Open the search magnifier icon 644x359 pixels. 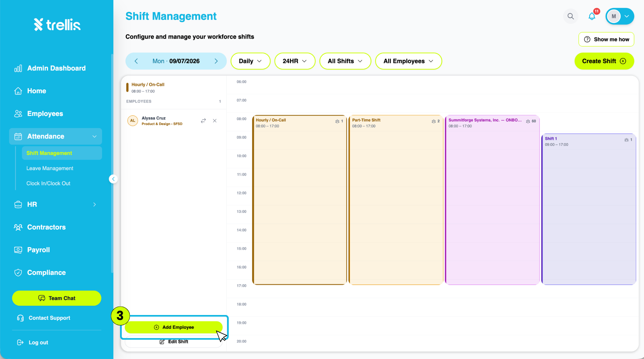571,16
